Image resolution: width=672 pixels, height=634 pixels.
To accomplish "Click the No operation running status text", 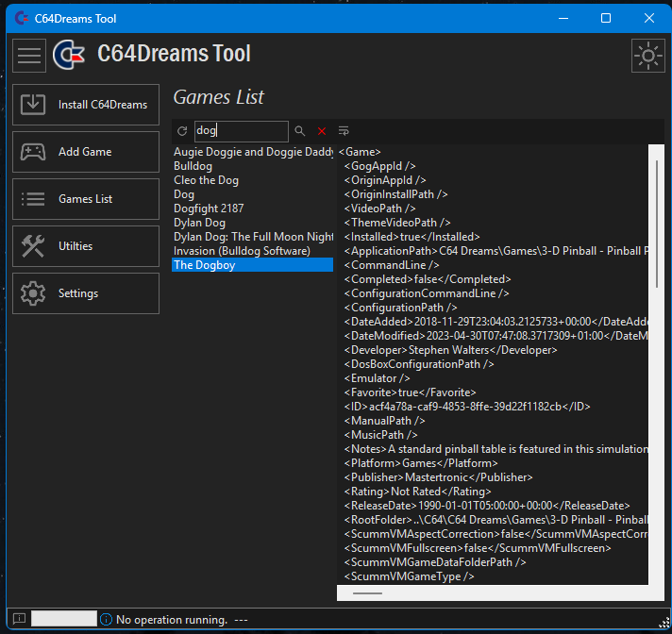I will click(172, 619).
